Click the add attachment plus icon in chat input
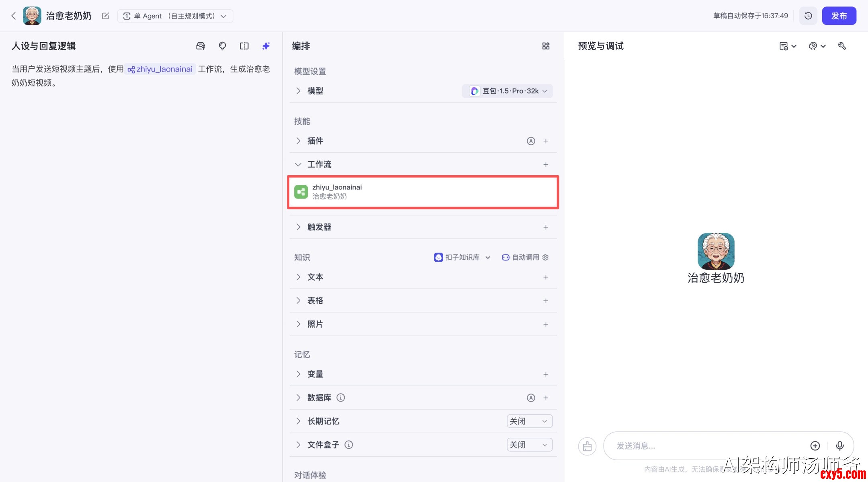Image resolution: width=868 pixels, height=482 pixels. pos(815,445)
